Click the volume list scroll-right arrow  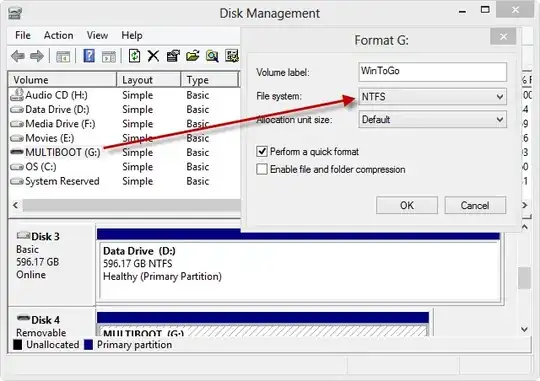tap(525, 205)
